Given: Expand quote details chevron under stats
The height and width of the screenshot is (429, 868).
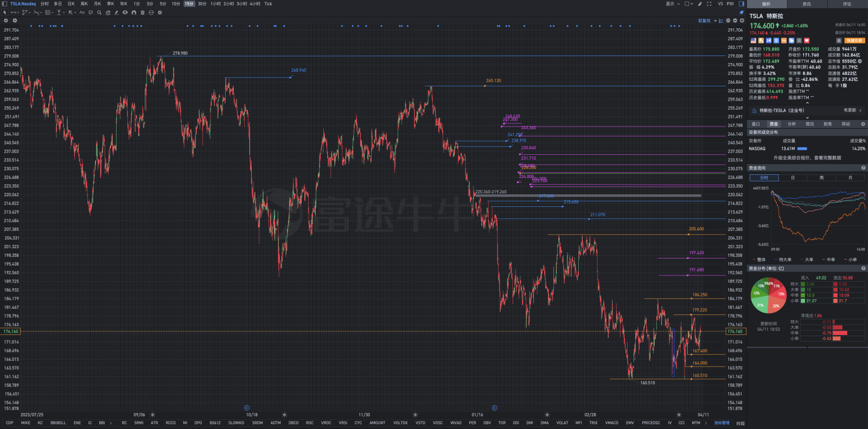Looking at the screenshot, I should click(x=807, y=103).
